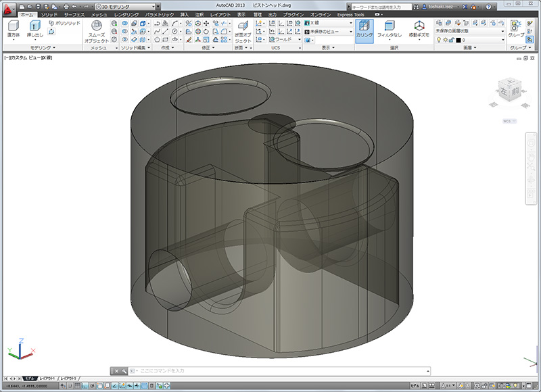Switch to the サーフェス ribbon tab
This screenshot has width=541, height=392.
click(74, 14)
